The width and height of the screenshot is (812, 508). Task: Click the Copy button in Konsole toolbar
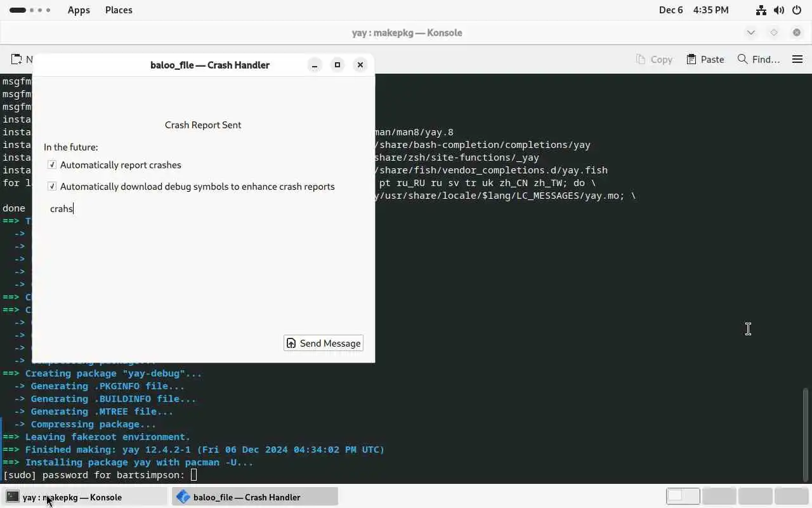click(x=654, y=59)
